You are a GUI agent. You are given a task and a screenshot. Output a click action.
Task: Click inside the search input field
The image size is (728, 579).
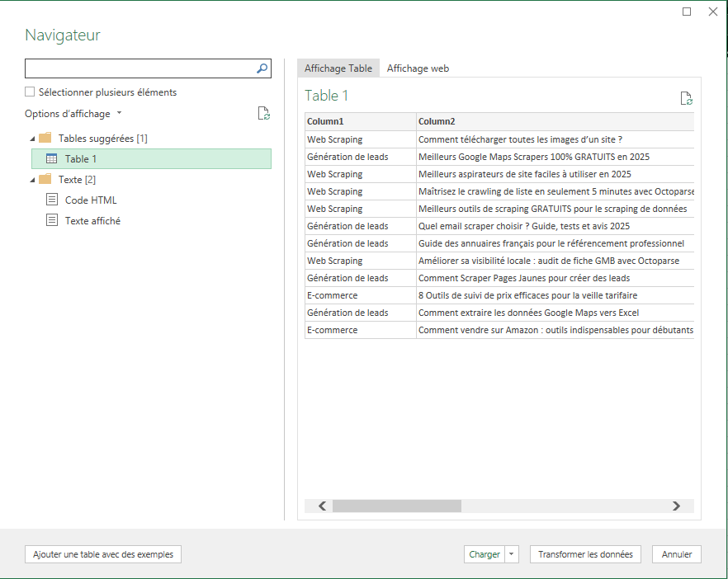[140, 68]
